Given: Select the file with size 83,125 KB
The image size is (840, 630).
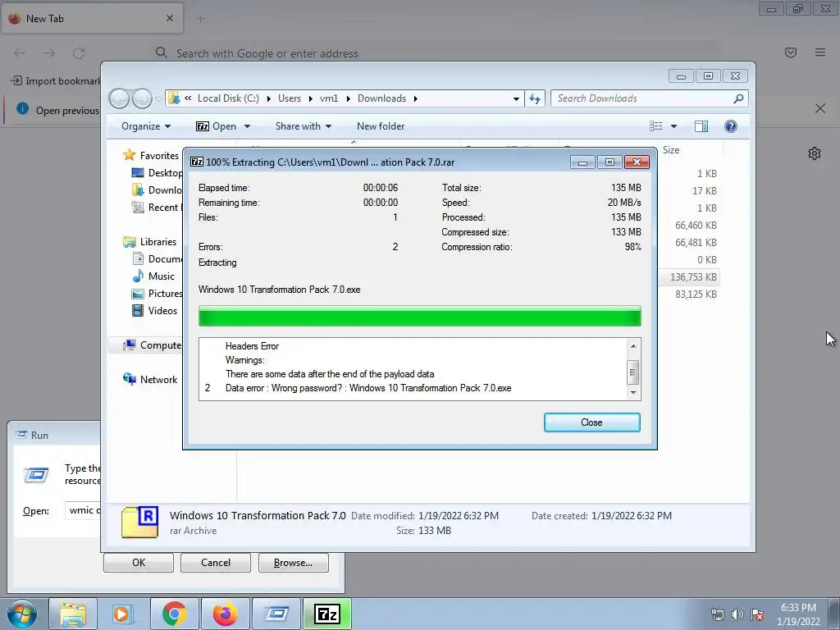Looking at the screenshot, I should click(696, 294).
